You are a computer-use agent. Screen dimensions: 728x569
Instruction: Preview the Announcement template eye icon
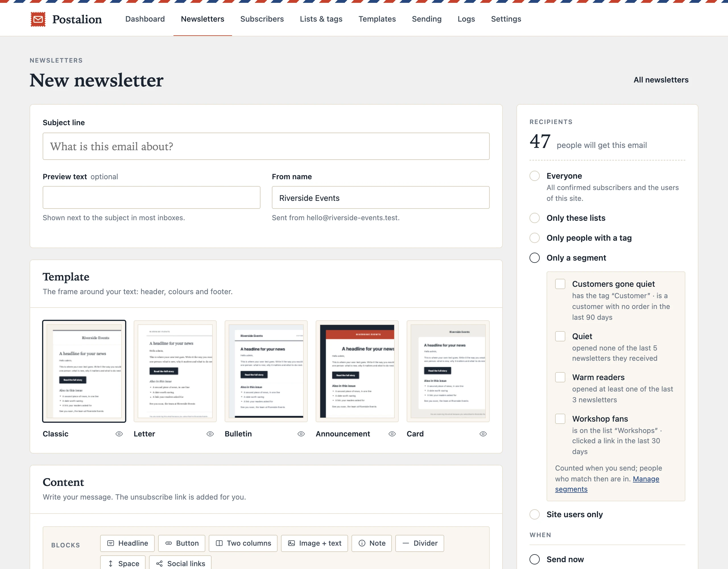tap(392, 434)
